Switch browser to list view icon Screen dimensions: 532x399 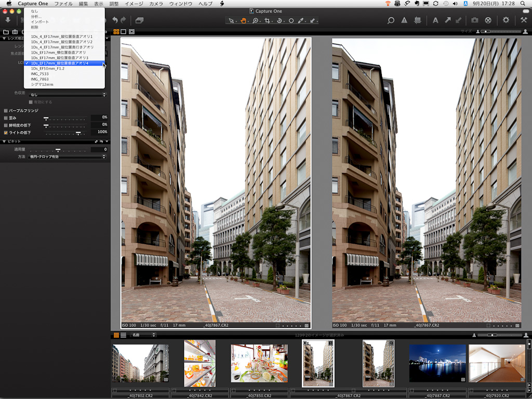(x=123, y=335)
